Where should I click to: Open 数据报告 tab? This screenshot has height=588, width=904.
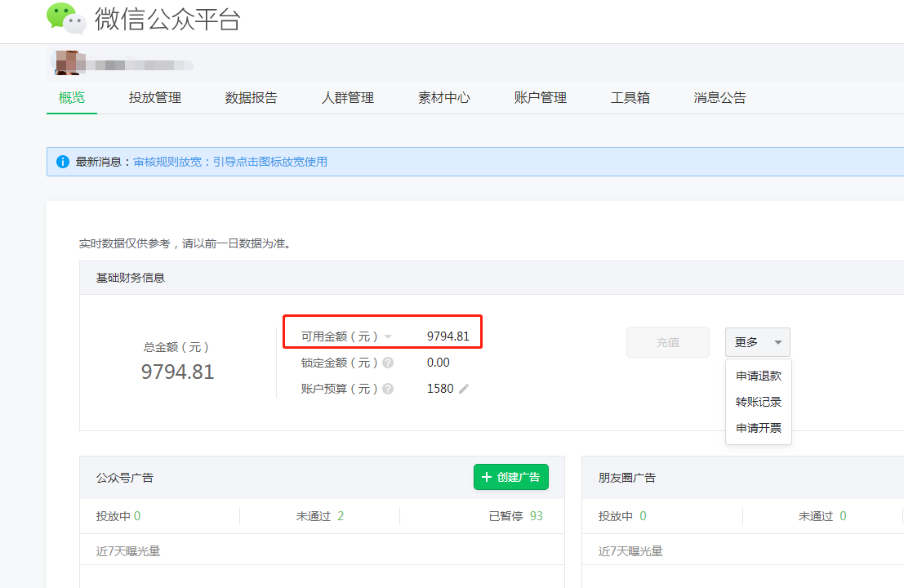point(252,98)
